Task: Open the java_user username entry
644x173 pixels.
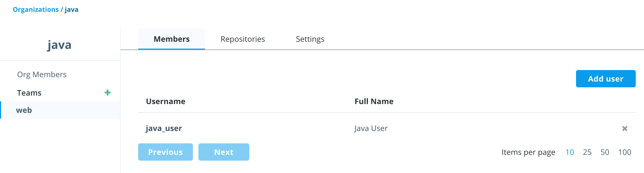Action: pos(164,129)
